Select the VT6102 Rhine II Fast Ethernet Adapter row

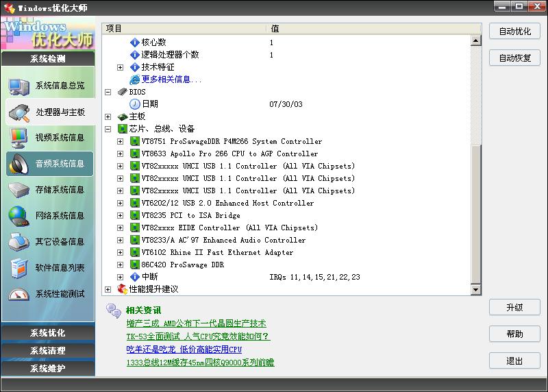[217, 252]
